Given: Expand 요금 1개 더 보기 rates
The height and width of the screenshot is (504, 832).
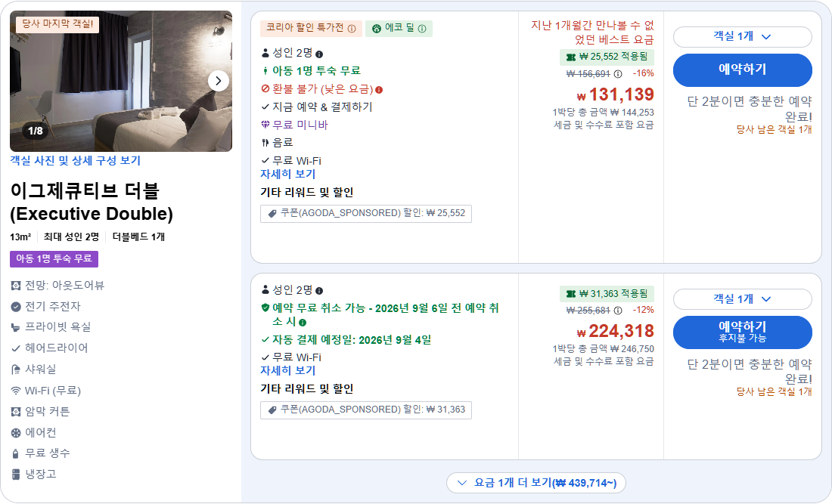Looking at the screenshot, I should click(536, 483).
